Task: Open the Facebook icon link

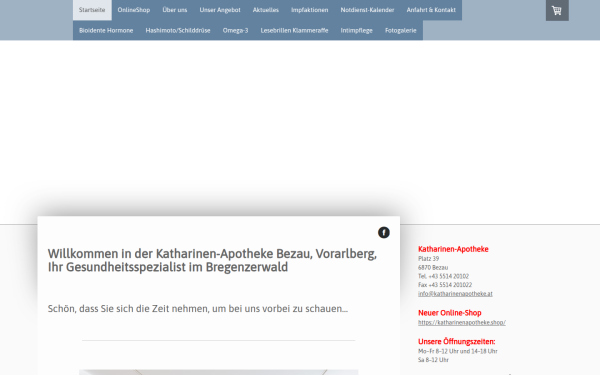Action: tap(383, 233)
